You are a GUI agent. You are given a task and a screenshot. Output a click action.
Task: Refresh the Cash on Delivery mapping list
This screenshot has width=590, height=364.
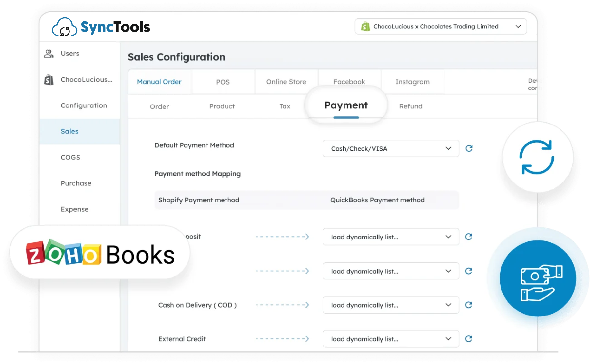[x=469, y=305]
